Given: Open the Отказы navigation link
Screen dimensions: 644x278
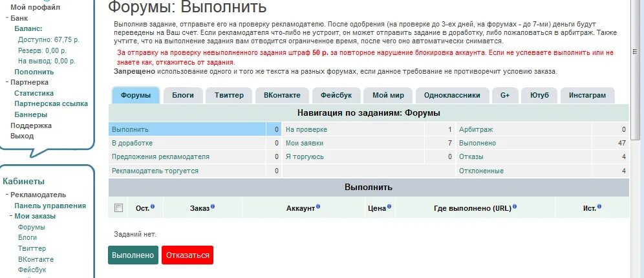Looking at the screenshot, I should click(x=471, y=157).
